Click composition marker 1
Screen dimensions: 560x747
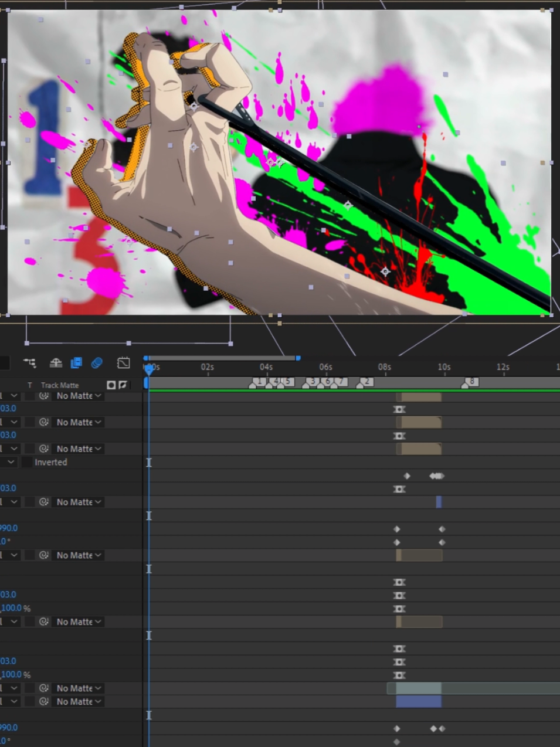coord(259,382)
